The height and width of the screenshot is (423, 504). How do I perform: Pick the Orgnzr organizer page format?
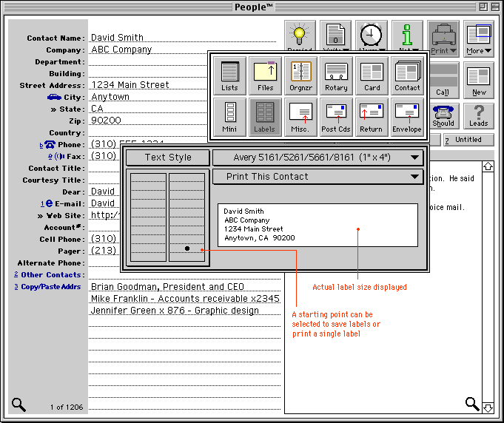point(300,75)
